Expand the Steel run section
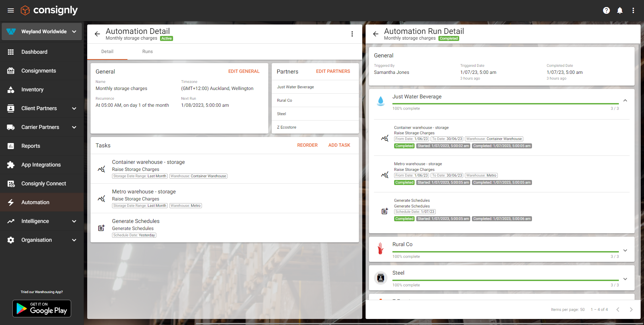 pyautogui.click(x=625, y=279)
